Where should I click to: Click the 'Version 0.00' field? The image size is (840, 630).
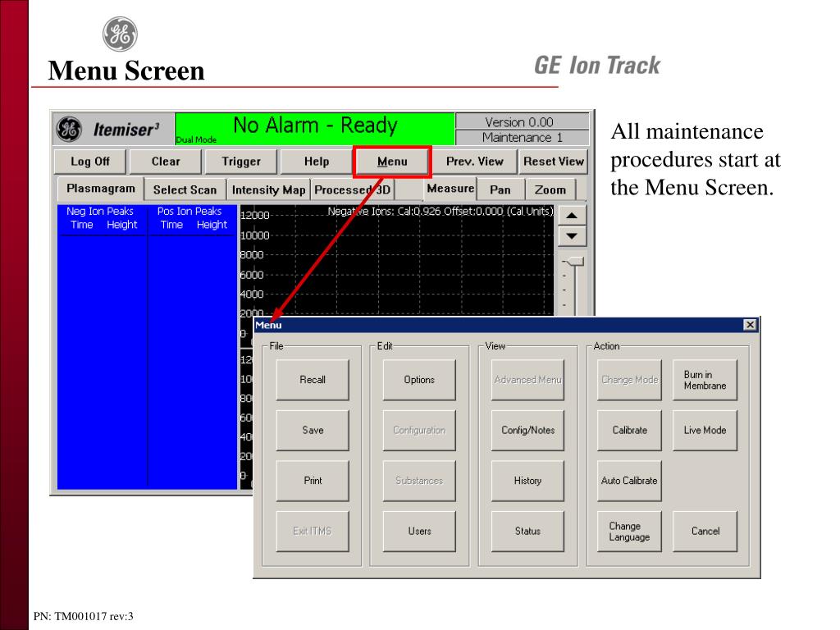(x=522, y=121)
